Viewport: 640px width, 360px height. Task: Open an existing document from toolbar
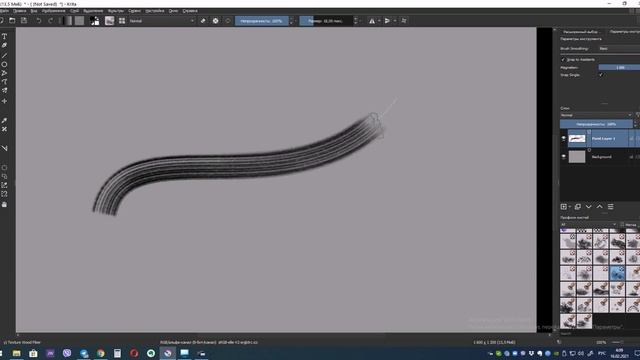pos(12,20)
